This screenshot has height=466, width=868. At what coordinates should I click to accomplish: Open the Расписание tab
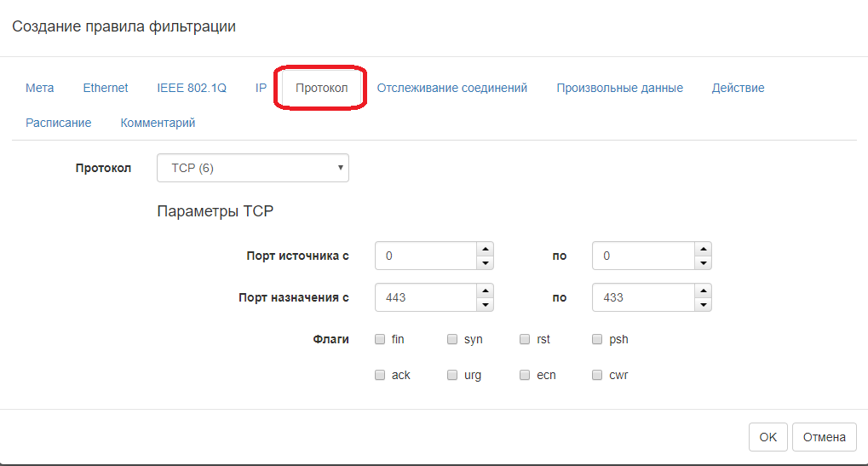[59, 123]
